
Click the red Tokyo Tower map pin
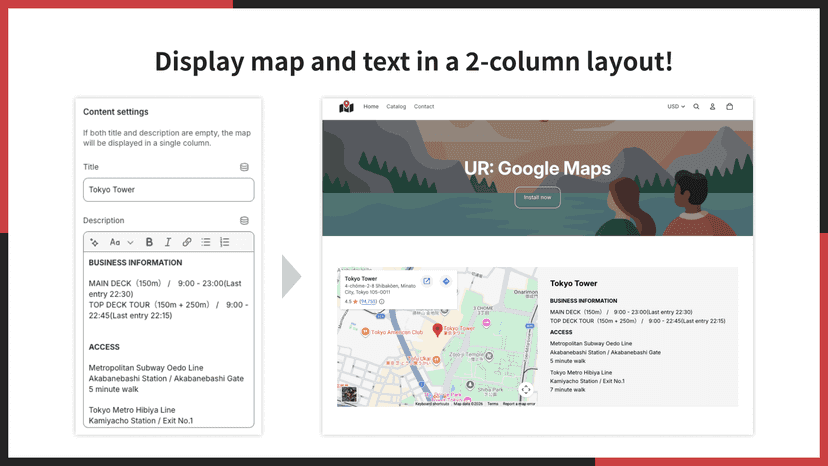pos(437,330)
